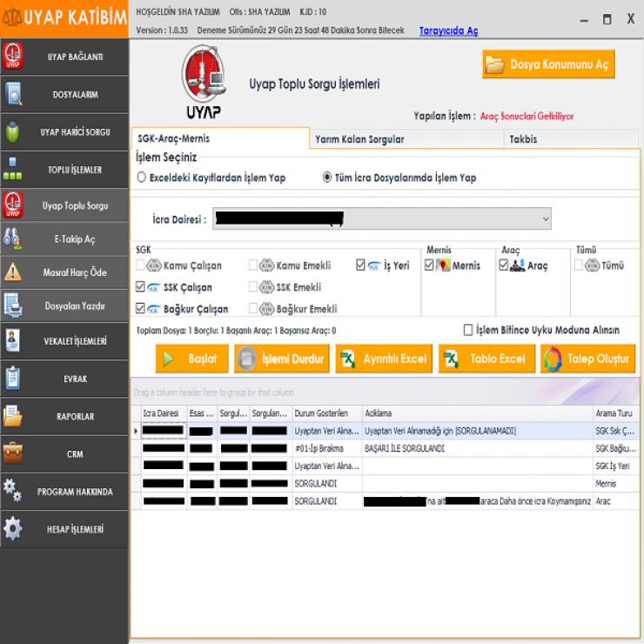
Task: Click the Esas column header
Action: pyautogui.click(x=202, y=413)
